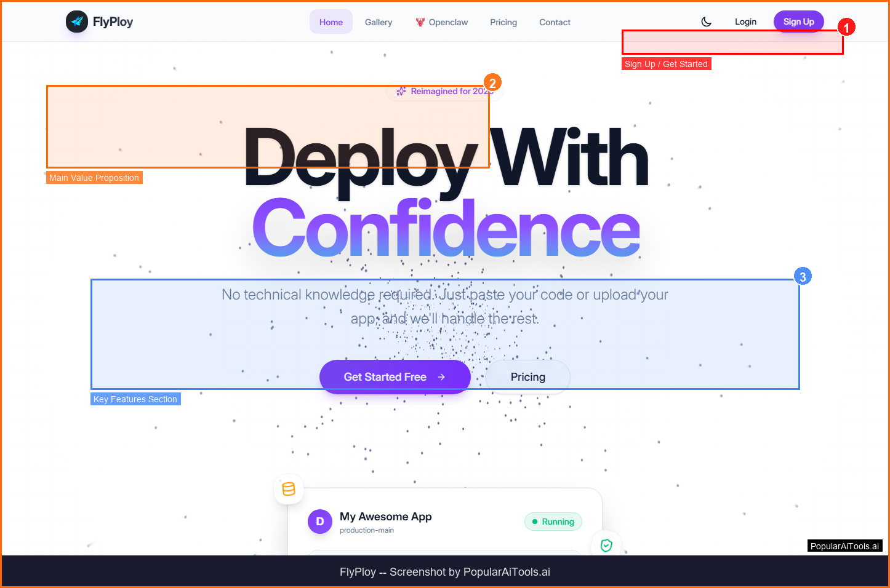This screenshot has height=588, width=890.
Task: Click the FlyPloy paper plane logo icon
Action: [77, 22]
